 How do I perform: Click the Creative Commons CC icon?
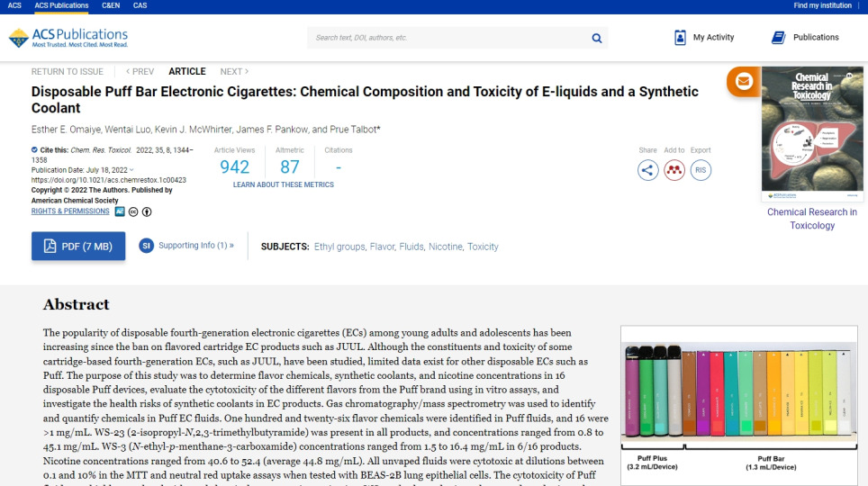pos(133,212)
